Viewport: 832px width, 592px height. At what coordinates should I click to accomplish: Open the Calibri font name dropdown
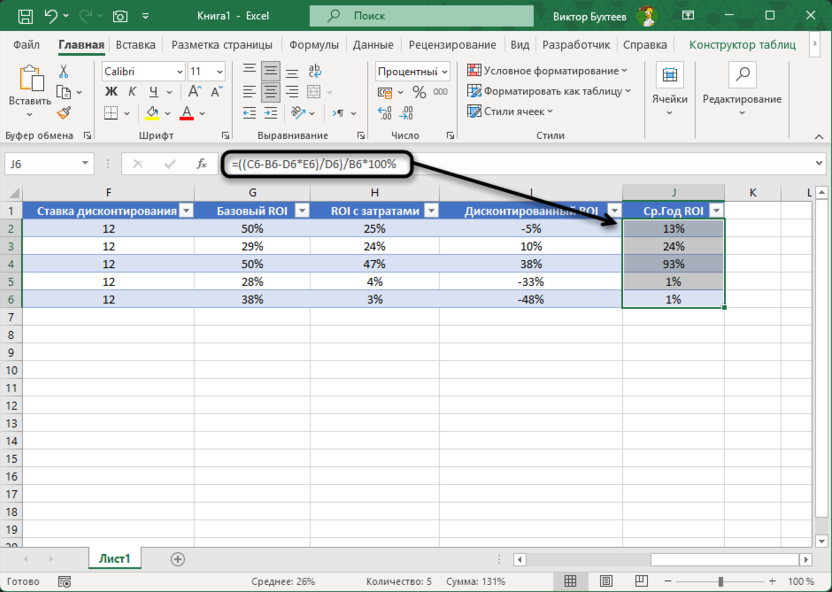pyautogui.click(x=179, y=72)
